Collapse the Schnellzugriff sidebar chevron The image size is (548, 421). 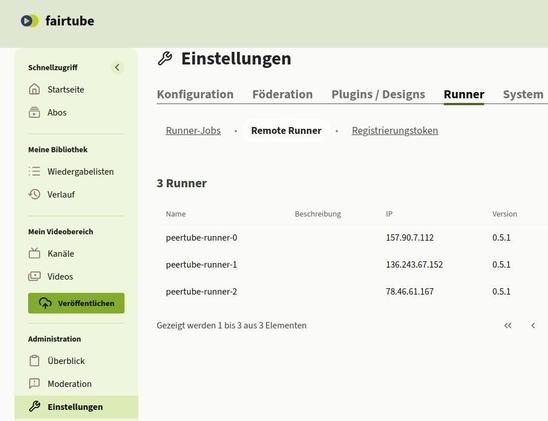[117, 67]
